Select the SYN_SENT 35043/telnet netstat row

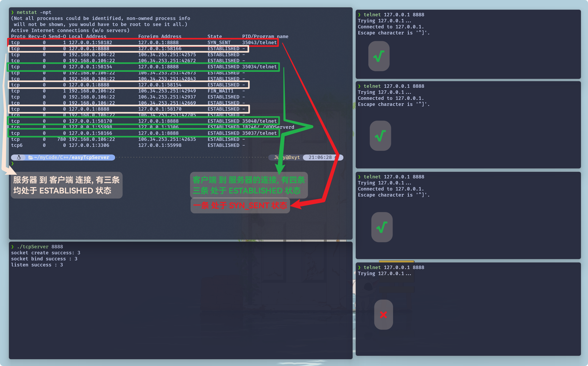pos(143,43)
